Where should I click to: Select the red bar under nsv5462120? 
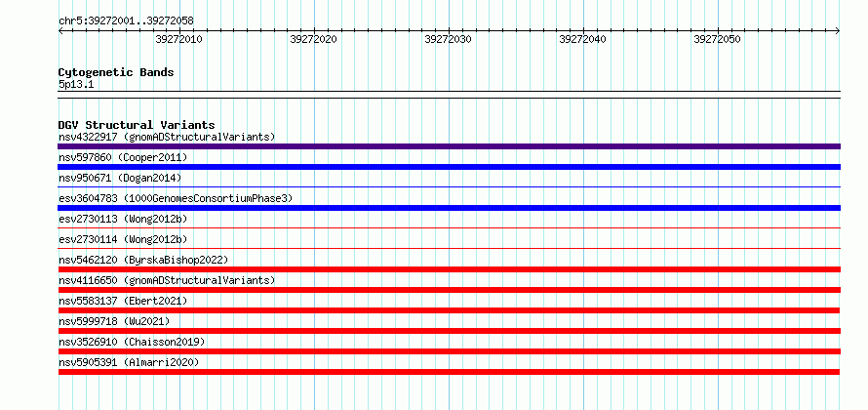tap(449, 269)
